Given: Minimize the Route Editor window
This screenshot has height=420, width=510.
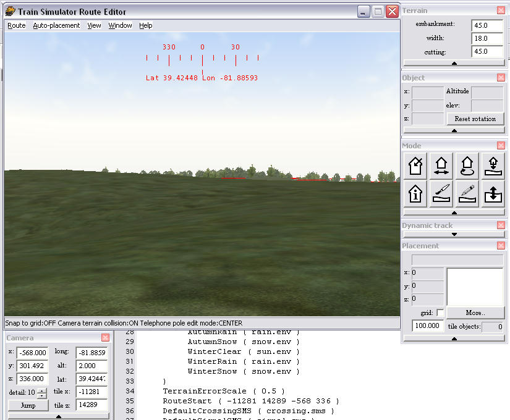Looking at the screenshot, I should 363,12.
